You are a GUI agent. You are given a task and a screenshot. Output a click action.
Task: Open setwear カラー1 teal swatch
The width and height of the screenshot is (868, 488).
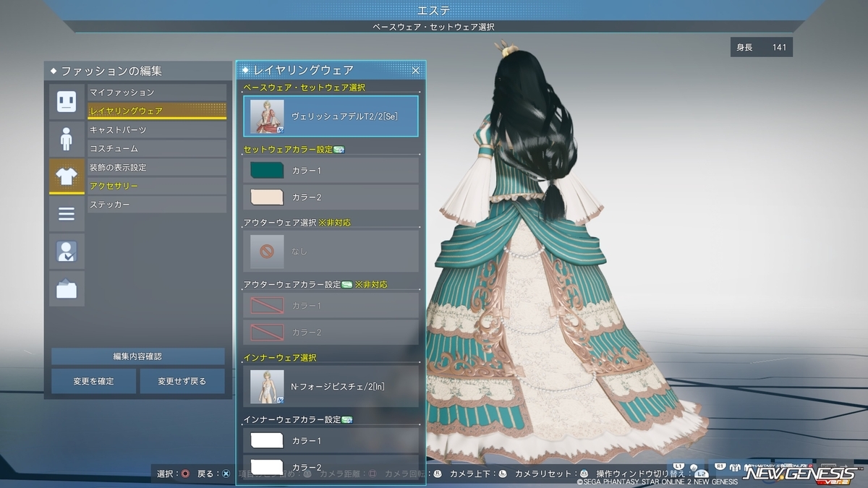266,171
